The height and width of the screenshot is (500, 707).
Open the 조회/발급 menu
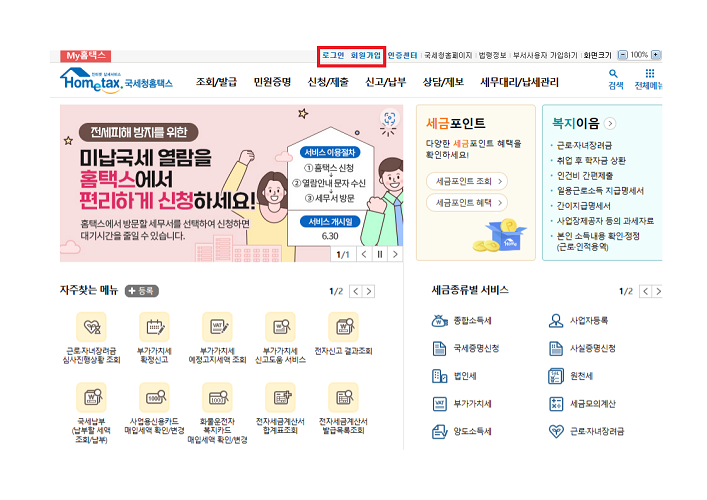pyautogui.click(x=216, y=82)
